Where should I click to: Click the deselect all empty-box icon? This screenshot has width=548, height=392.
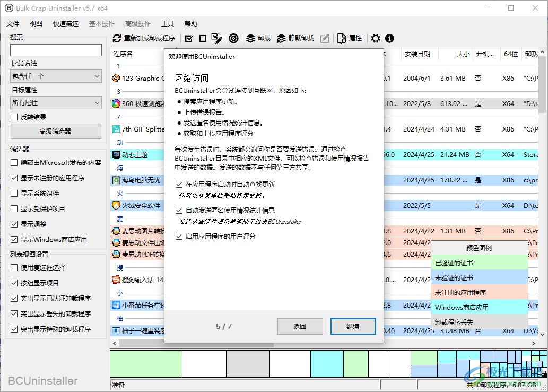click(203, 38)
